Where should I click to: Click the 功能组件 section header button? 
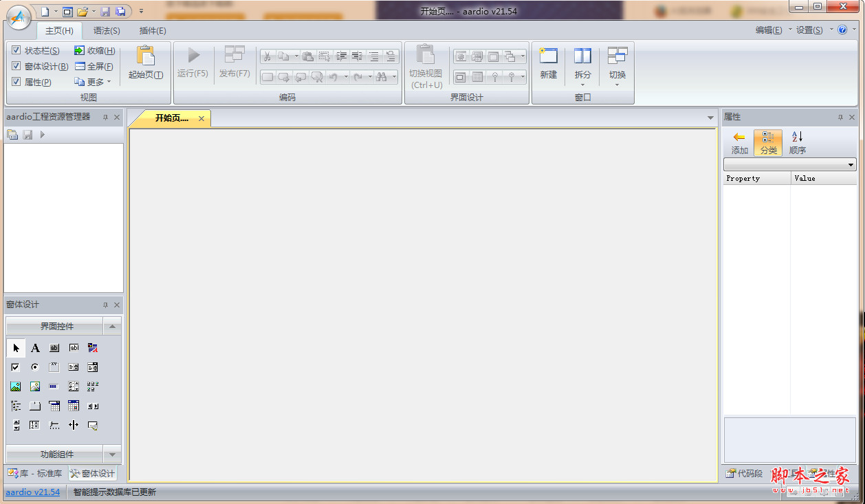click(x=54, y=454)
